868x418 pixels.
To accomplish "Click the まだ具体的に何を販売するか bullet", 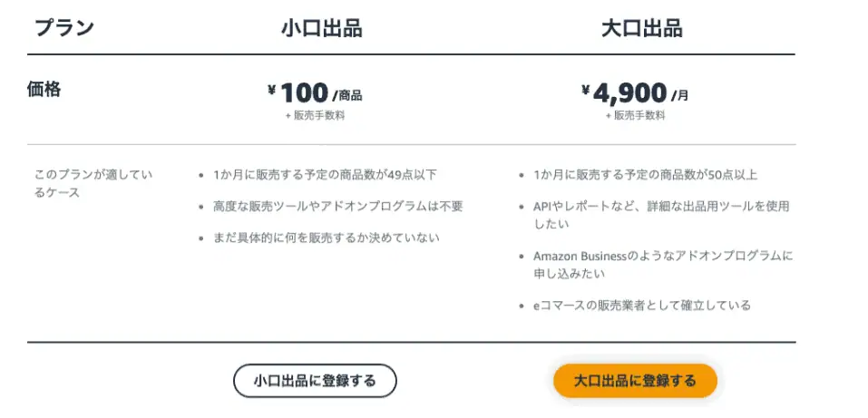I will coord(326,238).
